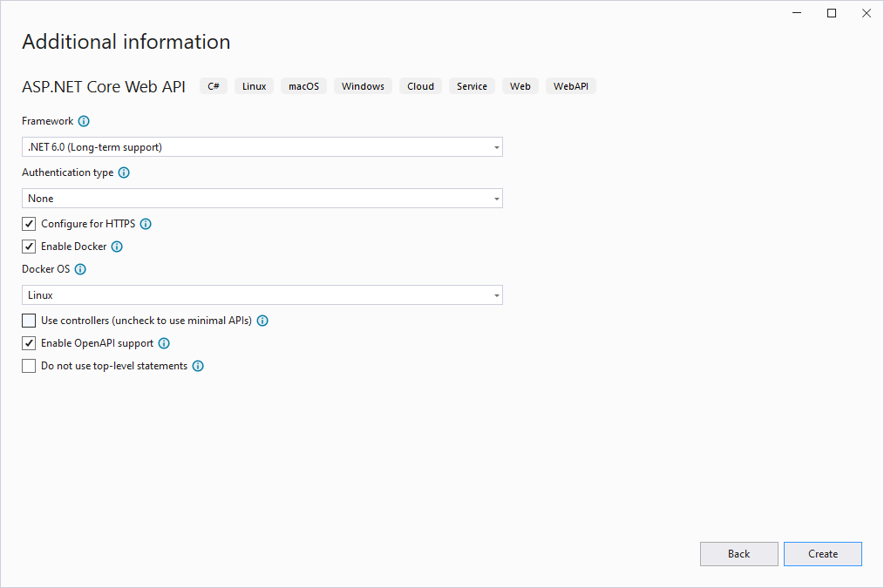884x588 pixels.
Task: Enable Do not use top-level statements
Action: (30, 366)
